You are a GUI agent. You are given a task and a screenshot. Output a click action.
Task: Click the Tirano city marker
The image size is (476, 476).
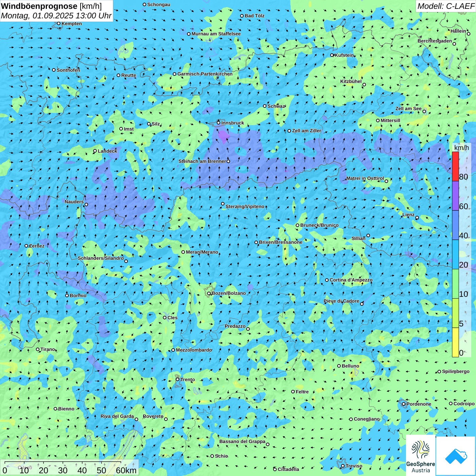(x=38, y=349)
